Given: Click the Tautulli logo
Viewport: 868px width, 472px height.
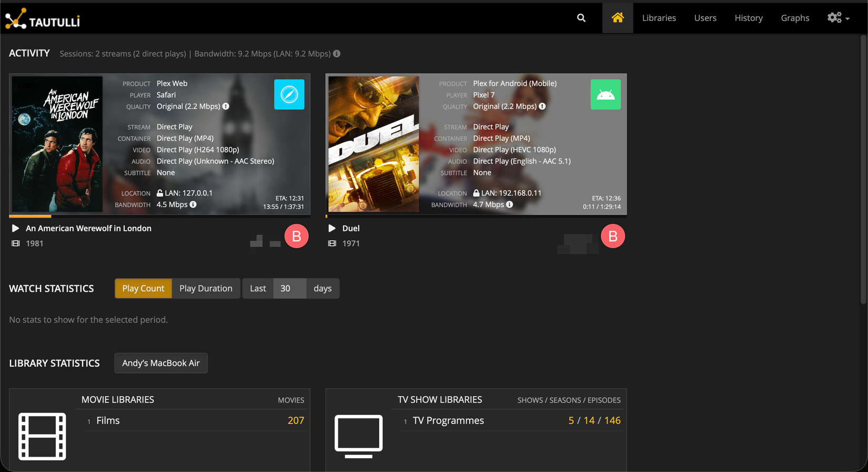Looking at the screenshot, I should pos(43,19).
